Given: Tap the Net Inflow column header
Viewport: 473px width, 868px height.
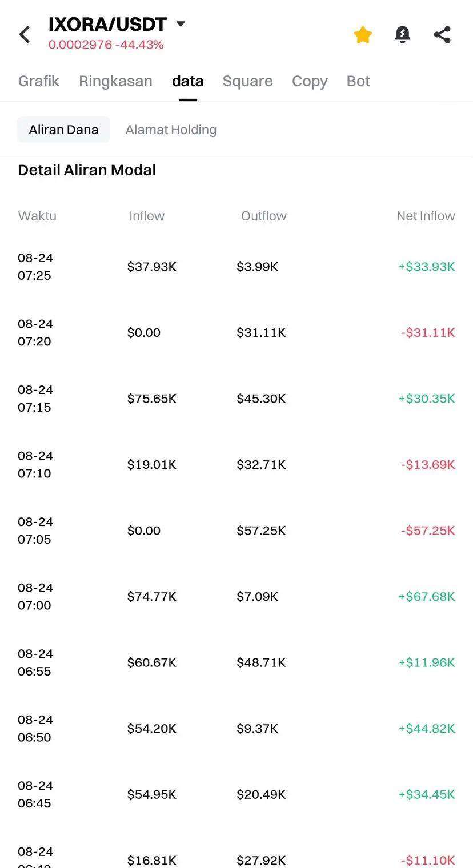Looking at the screenshot, I should pos(426,216).
